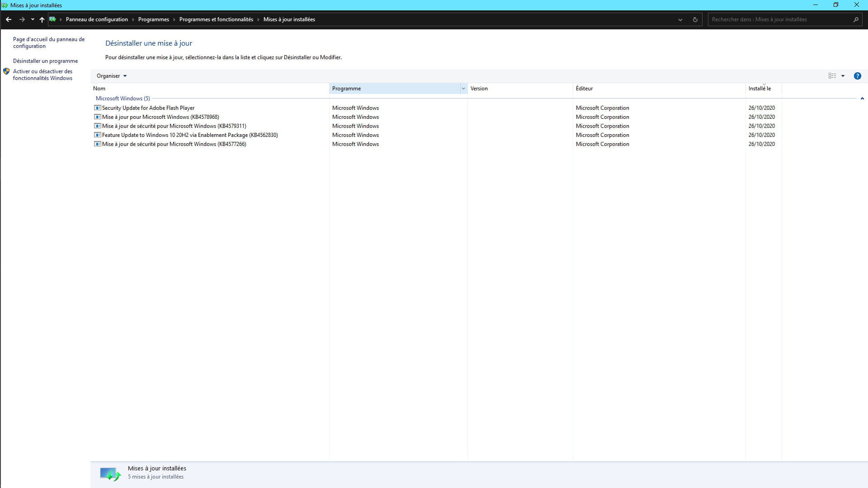Click the search field for installed updates
The image size is (868, 488).
click(780, 19)
